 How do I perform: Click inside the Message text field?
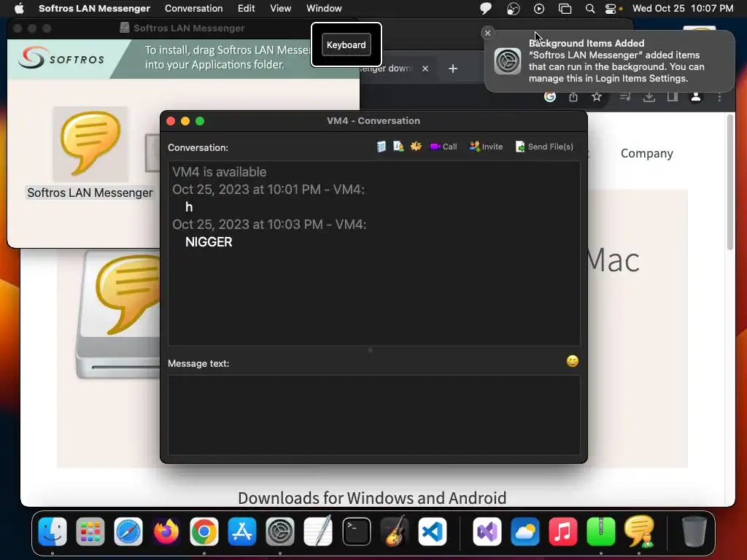(374, 415)
